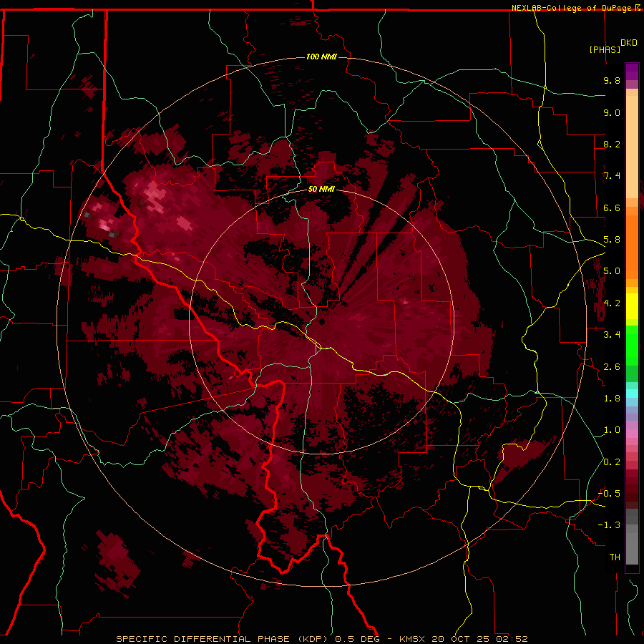Image resolution: width=644 pixels, height=644 pixels.
Task: Click the 7.4 value on color scale
Action: pyautogui.click(x=612, y=176)
